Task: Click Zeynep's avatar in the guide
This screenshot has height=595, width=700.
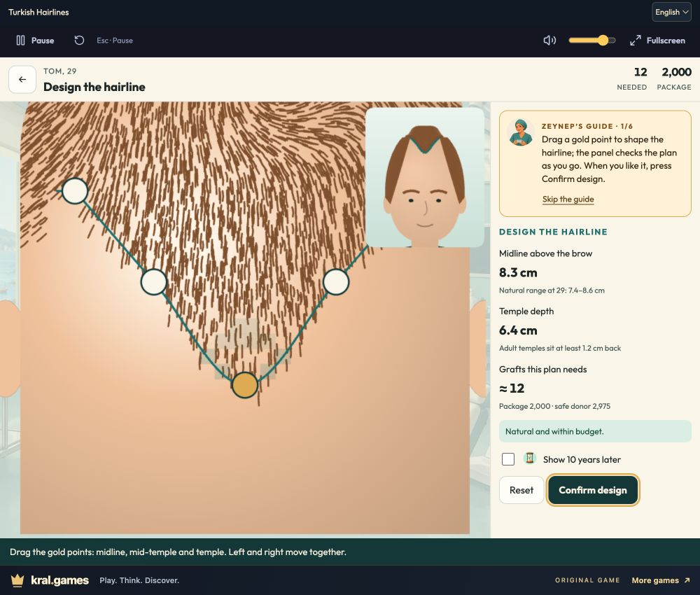Action: (521, 132)
